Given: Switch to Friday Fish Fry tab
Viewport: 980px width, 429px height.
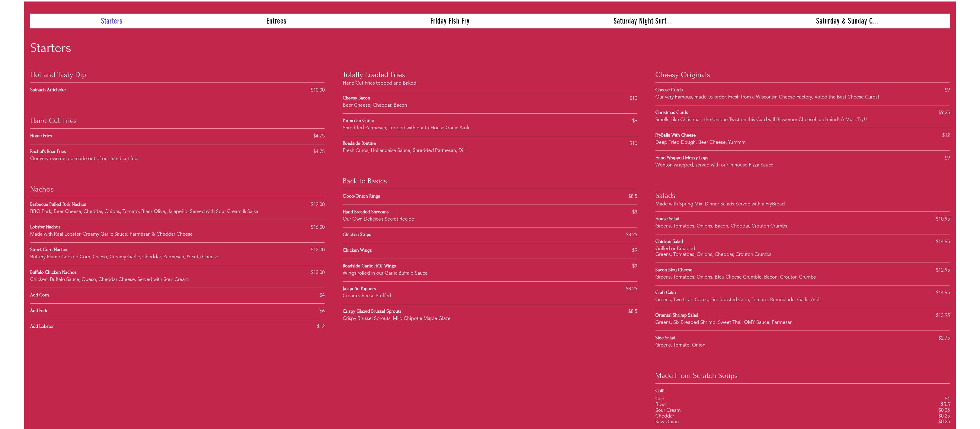Looking at the screenshot, I should tap(450, 21).
